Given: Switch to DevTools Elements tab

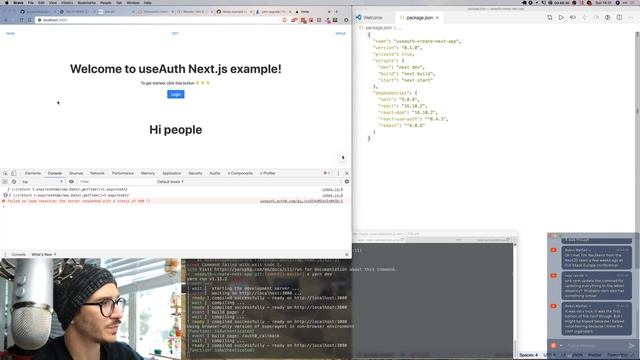Looking at the screenshot, I should pyautogui.click(x=33, y=173).
